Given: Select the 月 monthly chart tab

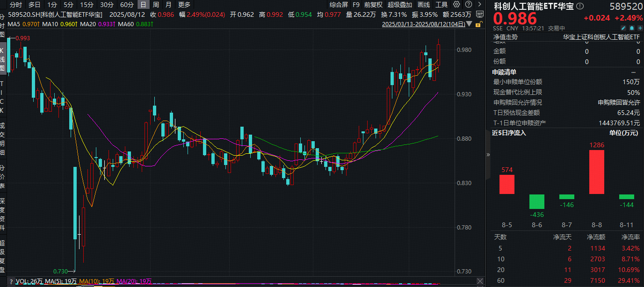Looking at the screenshot, I should point(168,5).
